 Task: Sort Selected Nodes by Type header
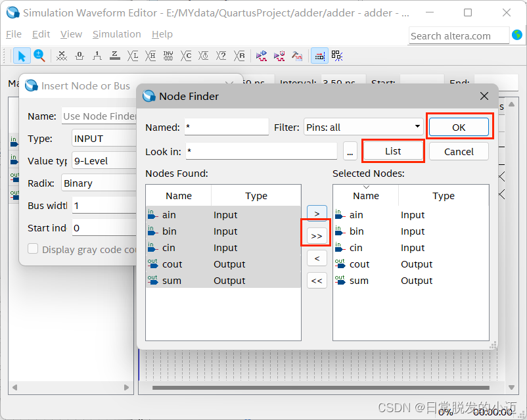444,195
